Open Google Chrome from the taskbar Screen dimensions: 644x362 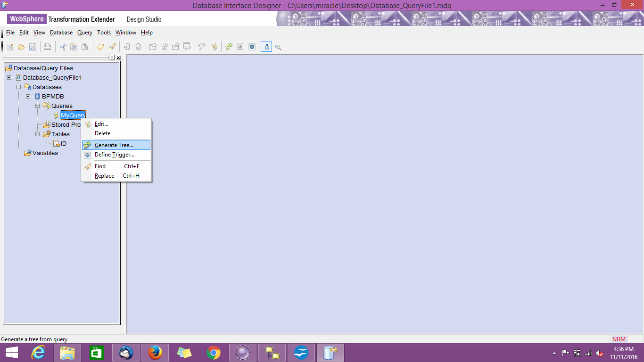(214, 353)
